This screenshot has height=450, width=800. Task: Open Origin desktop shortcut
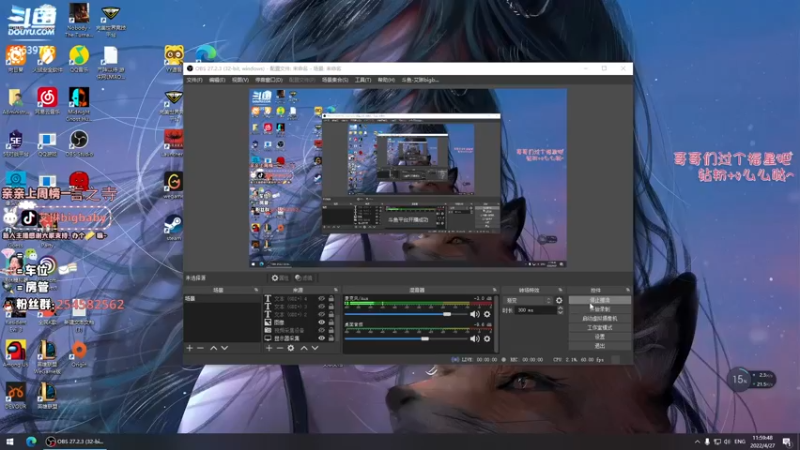point(79,354)
